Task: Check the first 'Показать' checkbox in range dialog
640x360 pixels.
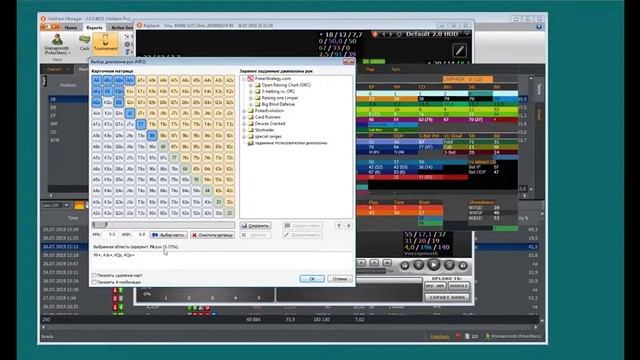Action: click(x=94, y=276)
